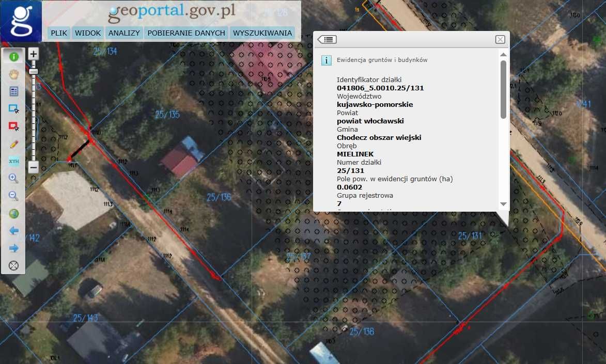Open the PLIK menu

pyautogui.click(x=59, y=33)
